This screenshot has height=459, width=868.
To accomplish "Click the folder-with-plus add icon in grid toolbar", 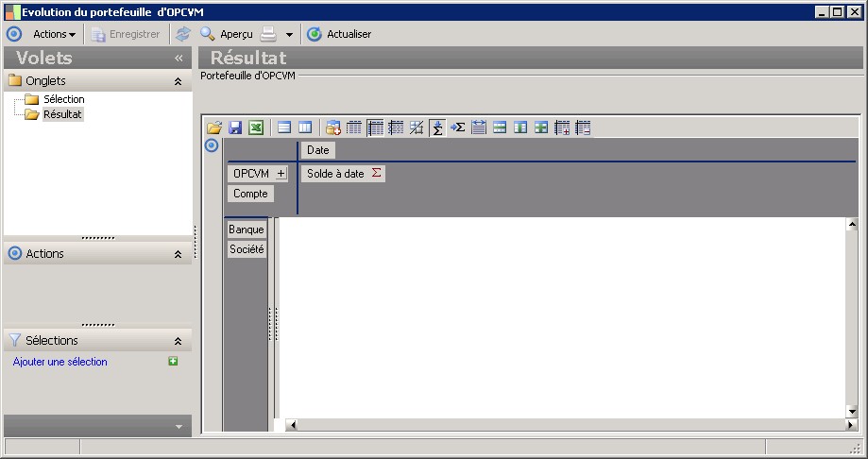I will (333, 127).
